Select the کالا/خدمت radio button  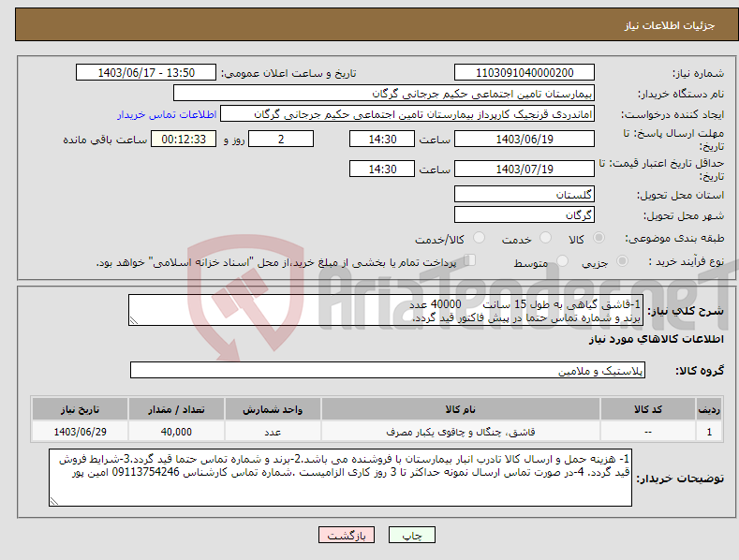(479, 238)
